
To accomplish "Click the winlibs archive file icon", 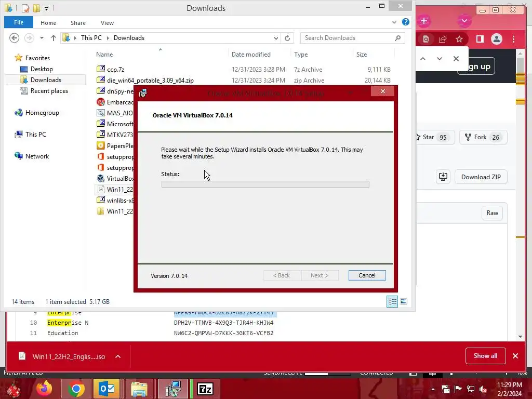I will pos(100,200).
